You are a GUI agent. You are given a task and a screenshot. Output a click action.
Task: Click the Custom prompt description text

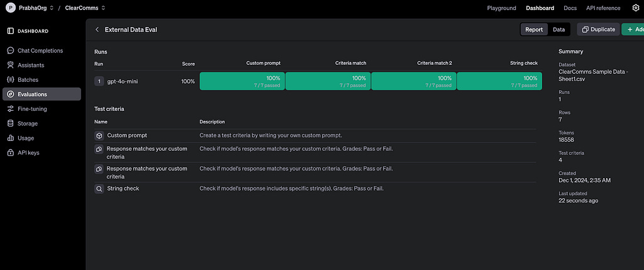pyautogui.click(x=270, y=135)
